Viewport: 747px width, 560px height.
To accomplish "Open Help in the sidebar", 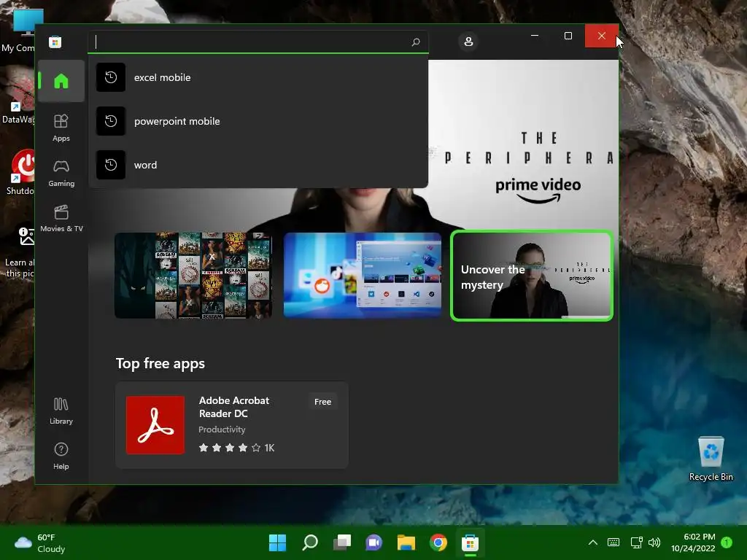I will coord(61,456).
